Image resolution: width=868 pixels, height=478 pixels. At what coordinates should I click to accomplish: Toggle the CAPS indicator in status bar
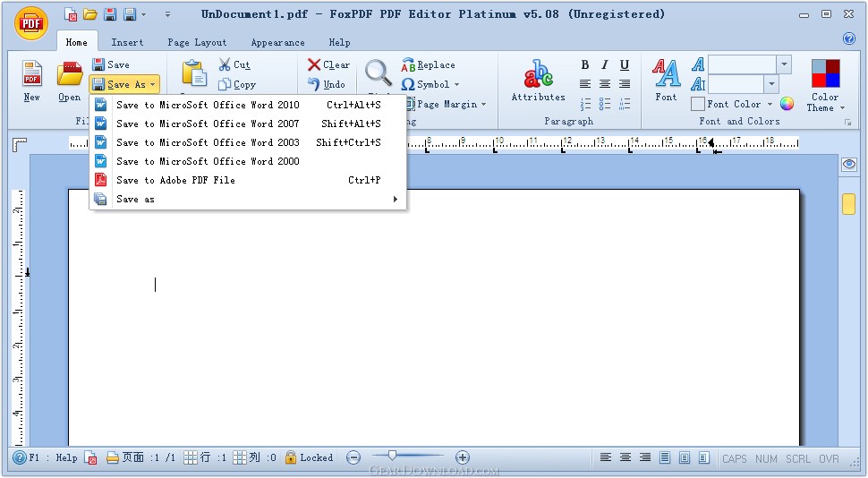pos(734,458)
